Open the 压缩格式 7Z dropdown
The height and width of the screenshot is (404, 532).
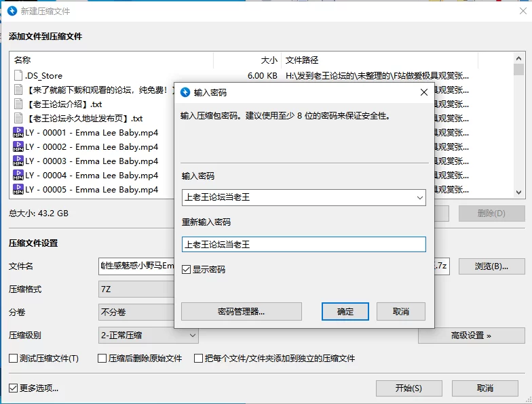point(136,289)
